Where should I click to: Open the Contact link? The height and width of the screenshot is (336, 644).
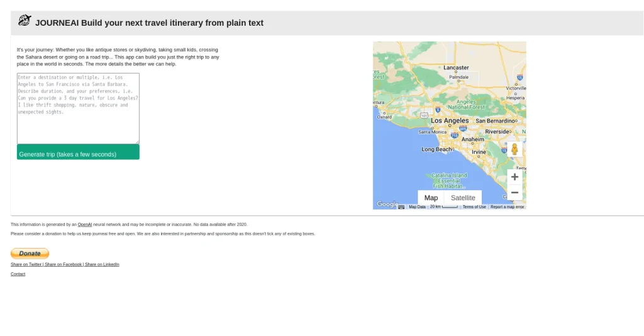pyautogui.click(x=18, y=274)
